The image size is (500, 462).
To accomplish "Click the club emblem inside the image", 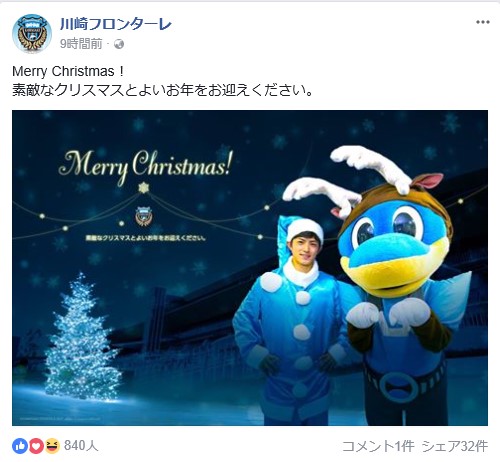I will pyautogui.click(x=144, y=216).
